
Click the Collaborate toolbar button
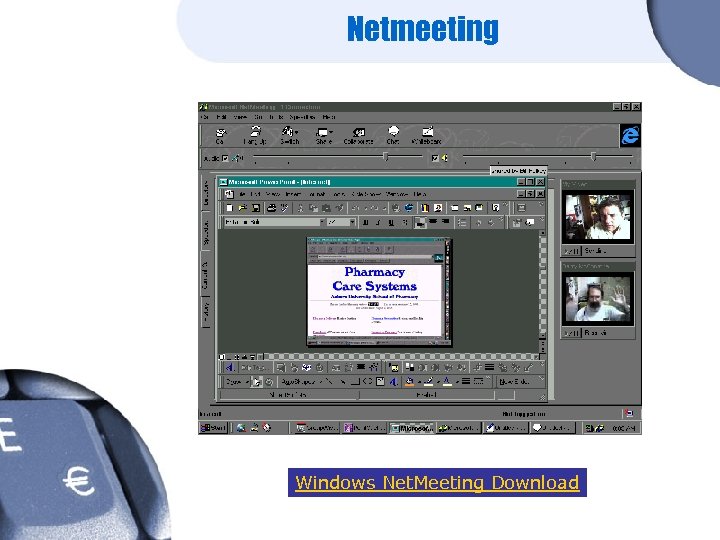[358, 136]
